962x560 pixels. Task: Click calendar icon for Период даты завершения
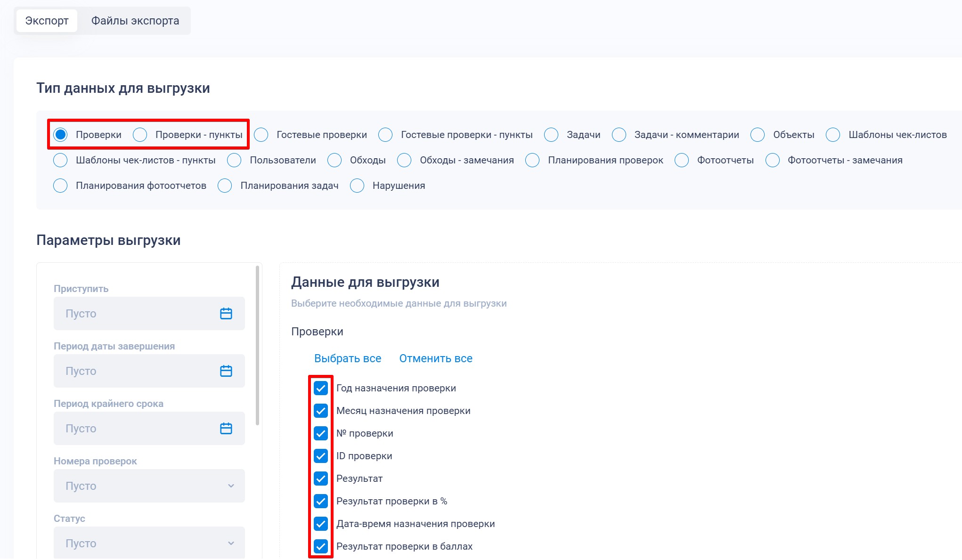coord(226,371)
